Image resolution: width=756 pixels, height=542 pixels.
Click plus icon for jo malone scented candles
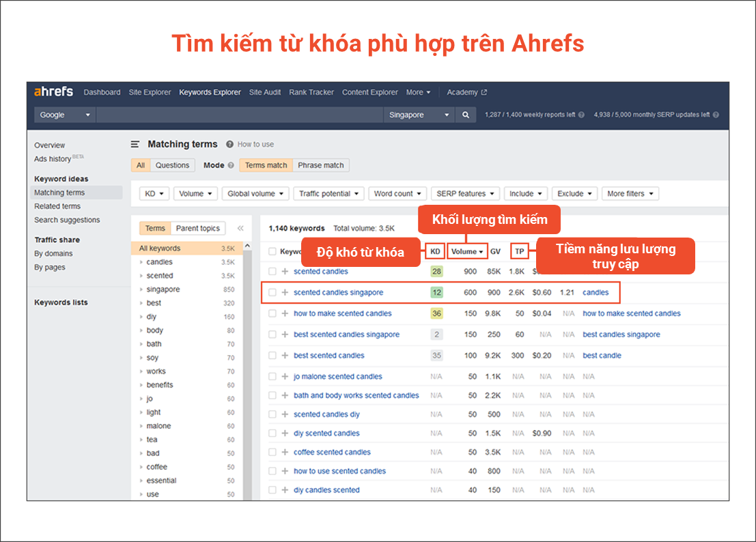point(285,376)
